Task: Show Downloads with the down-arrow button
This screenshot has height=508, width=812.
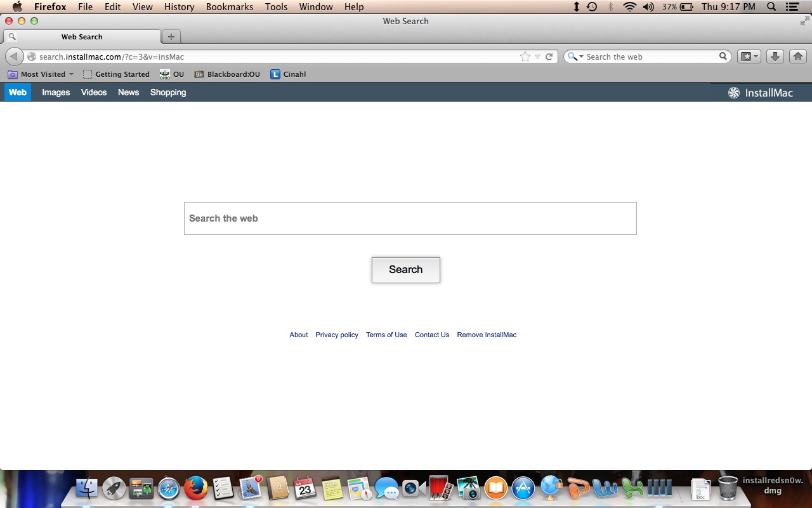Action: pos(775,57)
